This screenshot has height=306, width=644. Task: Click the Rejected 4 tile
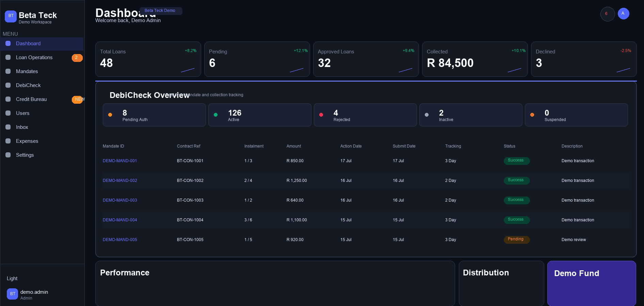(365, 115)
